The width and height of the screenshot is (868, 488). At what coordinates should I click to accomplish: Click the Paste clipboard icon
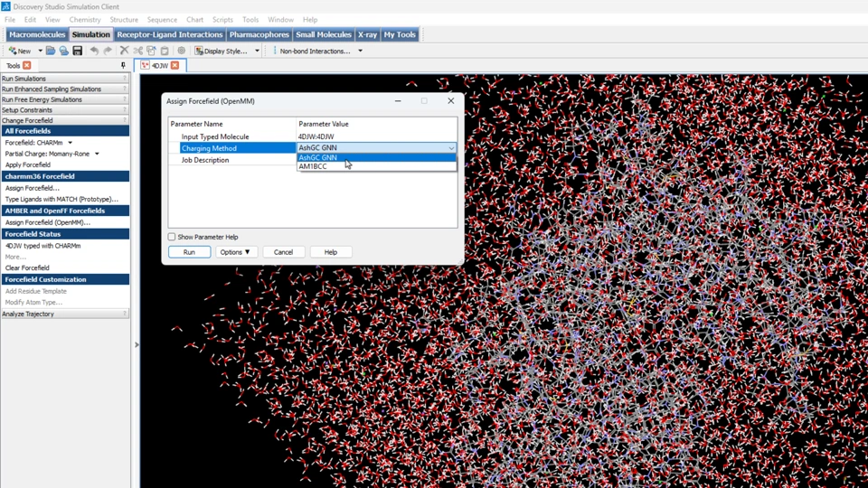coord(165,51)
